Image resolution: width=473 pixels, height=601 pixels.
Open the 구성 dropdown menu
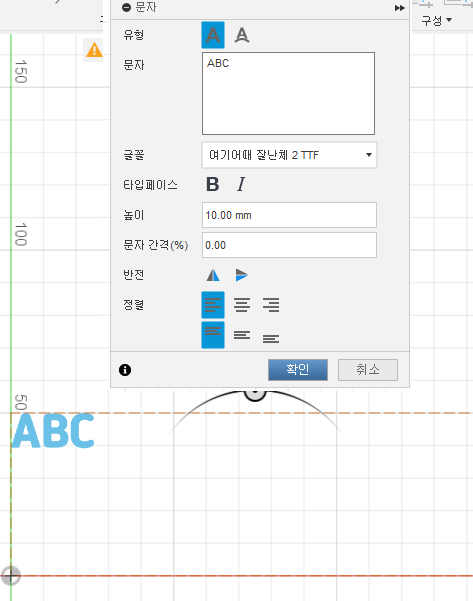pyautogui.click(x=437, y=20)
